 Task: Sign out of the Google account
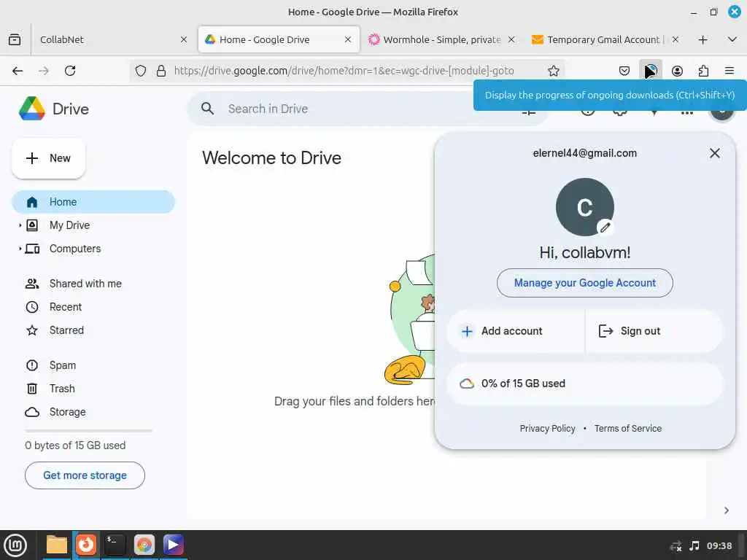(654, 331)
